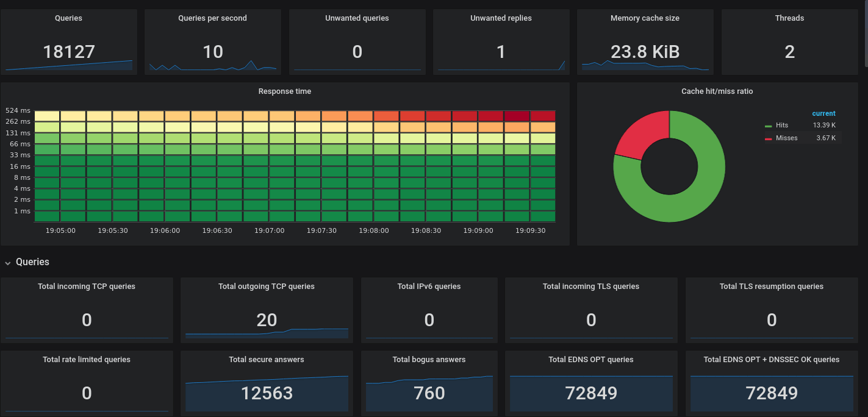The image size is (868, 417).
Task: Click the outgoing TCP queries value 20
Action: (x=267, y=320)
